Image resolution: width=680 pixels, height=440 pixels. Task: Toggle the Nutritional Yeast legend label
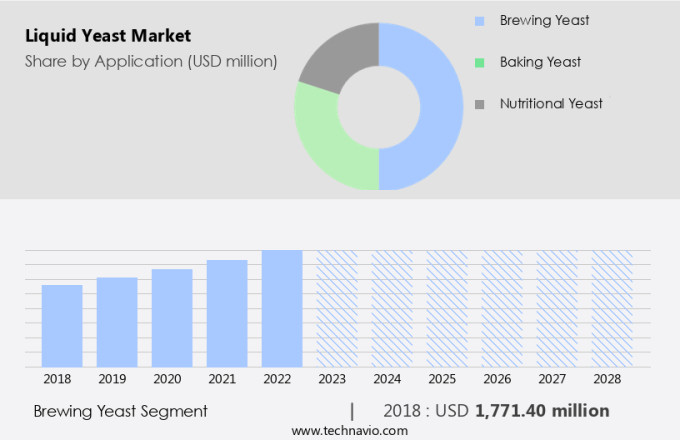551,104
